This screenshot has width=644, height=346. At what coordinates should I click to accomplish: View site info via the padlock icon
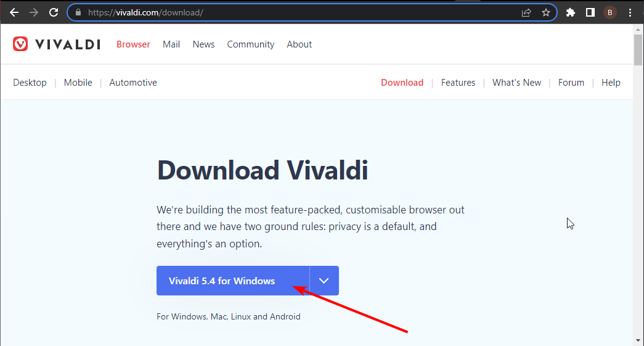pyautogui.click(x=78, y=12)
